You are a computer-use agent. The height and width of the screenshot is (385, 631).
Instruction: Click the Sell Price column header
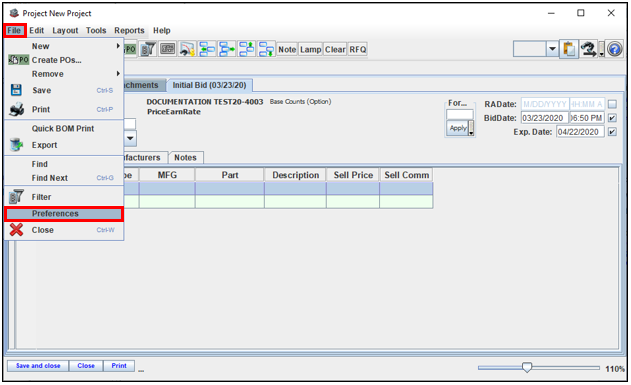point(353,175)
